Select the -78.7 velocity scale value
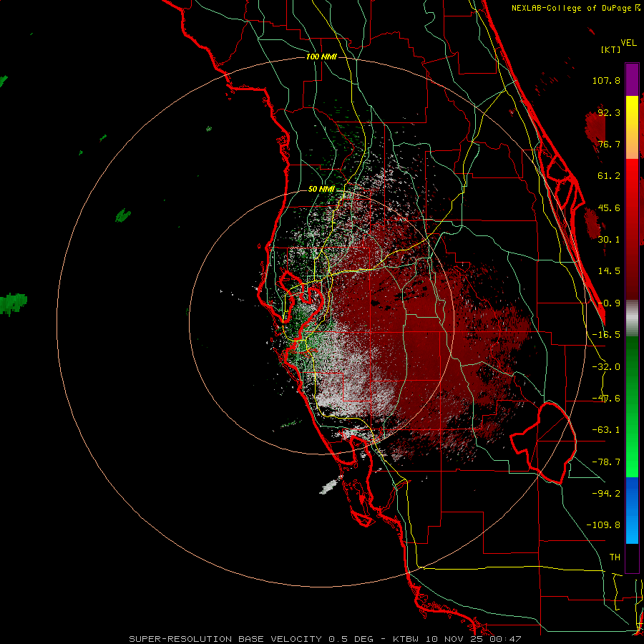Image resolution: width=644 pixels, height=644 pixels. coord(606,462)
